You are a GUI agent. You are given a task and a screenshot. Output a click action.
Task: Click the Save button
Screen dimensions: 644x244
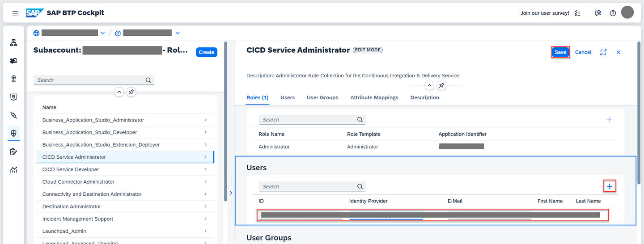coord(560,52)
